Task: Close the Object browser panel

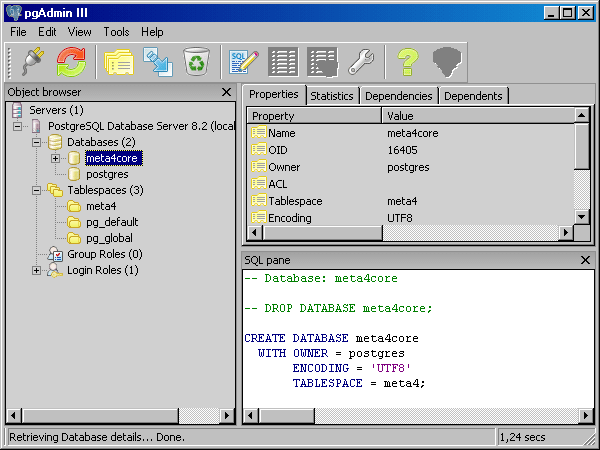Action: [x=226, y=92]
